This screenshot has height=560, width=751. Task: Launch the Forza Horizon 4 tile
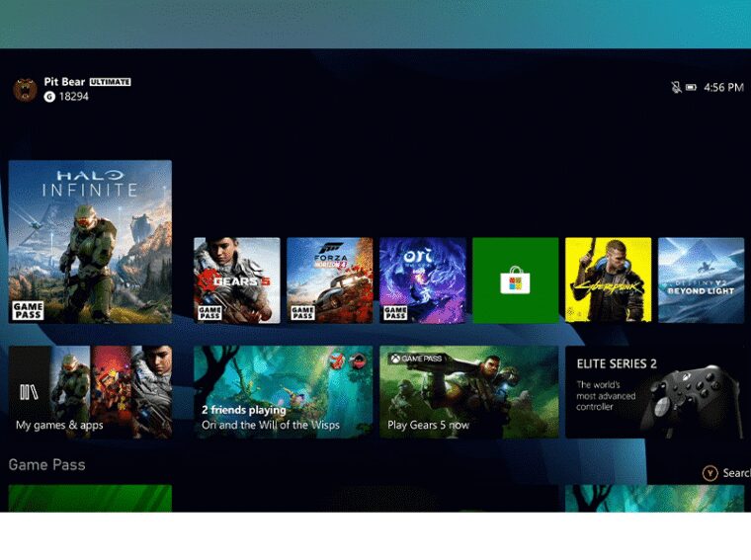pos(329,280)
